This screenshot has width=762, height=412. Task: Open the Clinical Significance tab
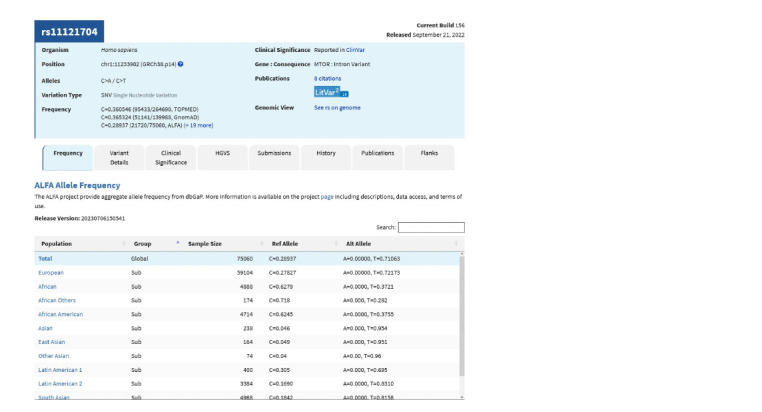(171, 157)
